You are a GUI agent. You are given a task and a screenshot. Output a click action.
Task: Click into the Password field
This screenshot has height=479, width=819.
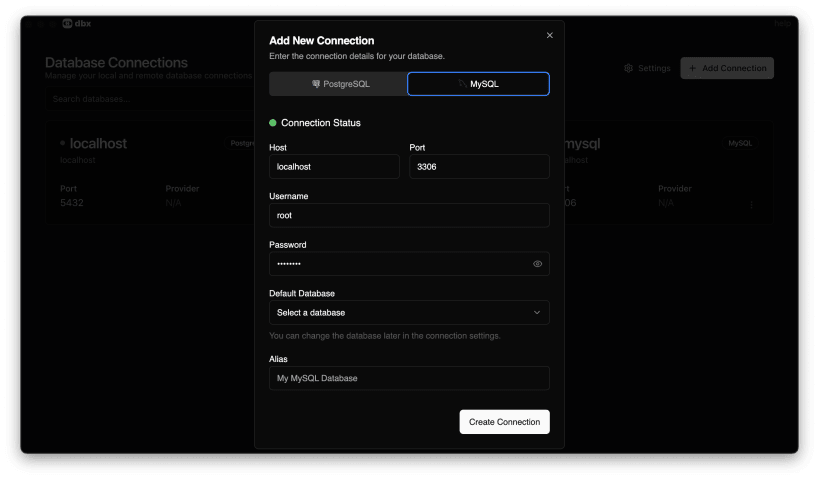tap(400, 264)
